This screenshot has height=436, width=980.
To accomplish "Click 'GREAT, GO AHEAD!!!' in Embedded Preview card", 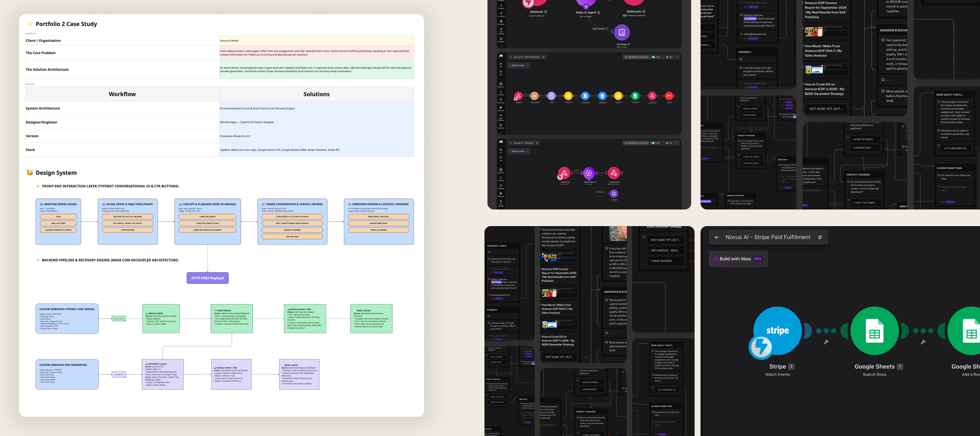I will [x=378, y=230].
